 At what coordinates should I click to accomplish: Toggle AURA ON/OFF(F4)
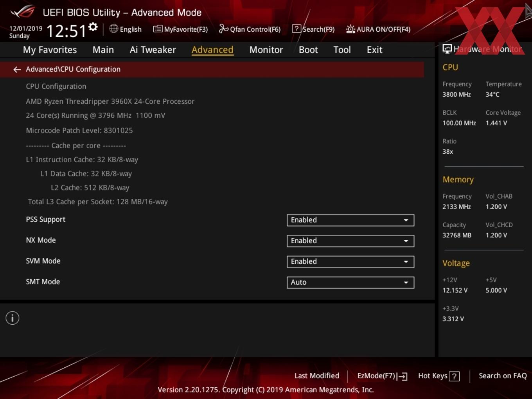click(x=378, y=29)
